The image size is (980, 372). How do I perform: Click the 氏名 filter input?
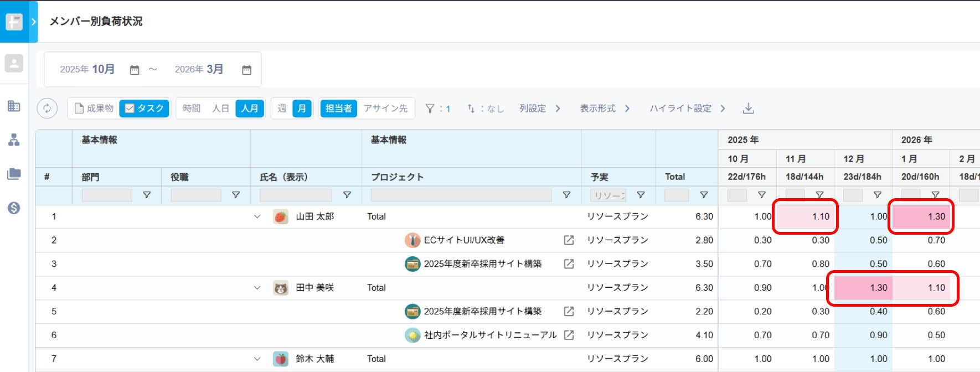pyautogui.click(x=296, y=195)
